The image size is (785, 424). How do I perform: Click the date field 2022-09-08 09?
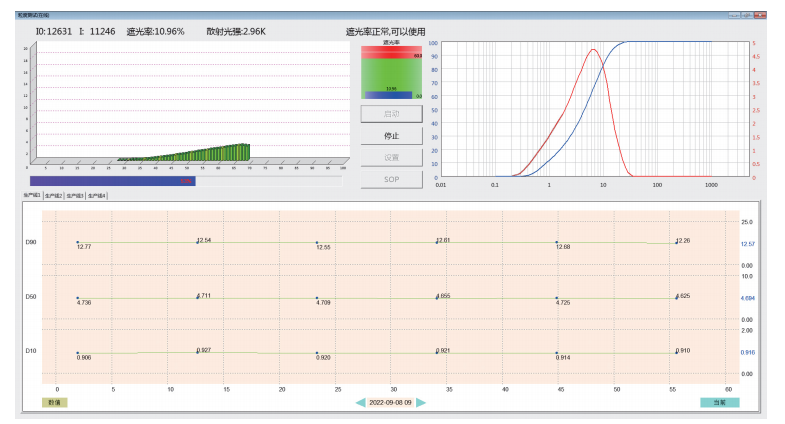[x=391, y=402]
